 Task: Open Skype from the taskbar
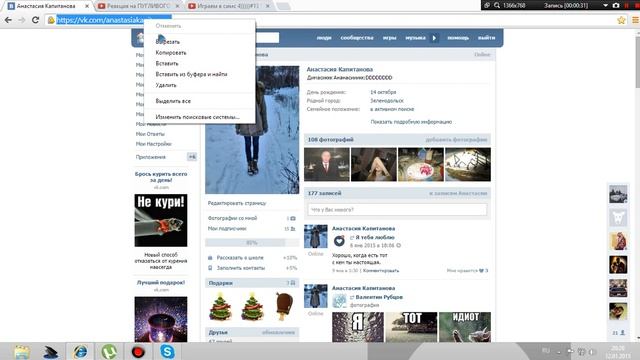click(x=167, y=351)
